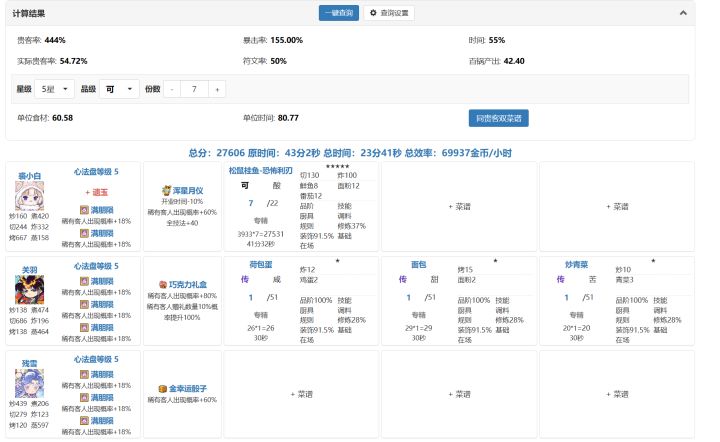
Task: Click the blue-haired chef avatar in 残雪 card
Action: point(29,383)
